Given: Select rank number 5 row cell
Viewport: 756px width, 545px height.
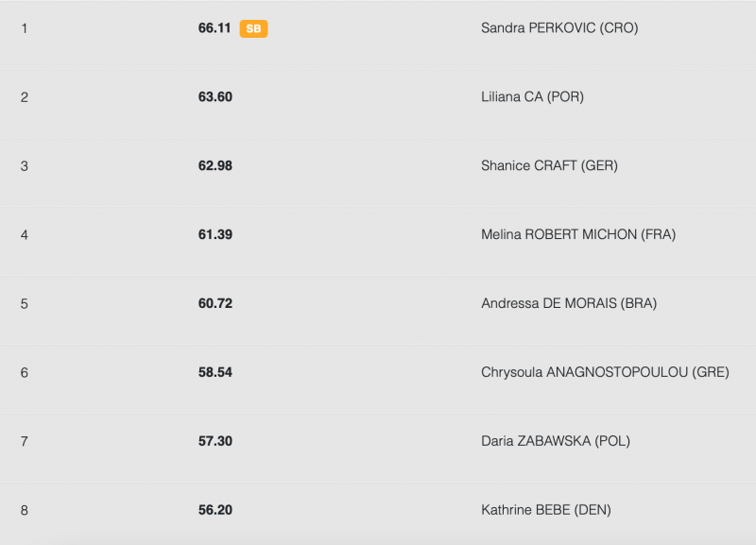Looking at the screenshot, I should pos(25,304).
